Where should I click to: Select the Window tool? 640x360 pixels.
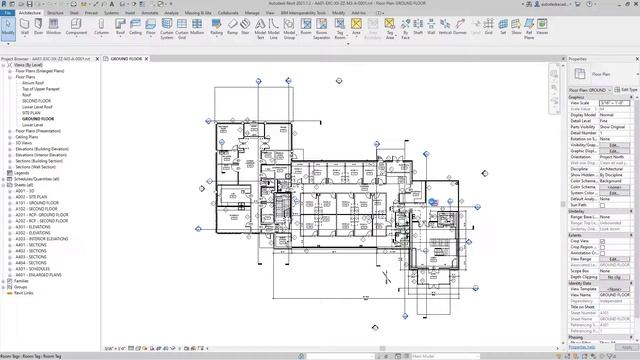(53, 27)
